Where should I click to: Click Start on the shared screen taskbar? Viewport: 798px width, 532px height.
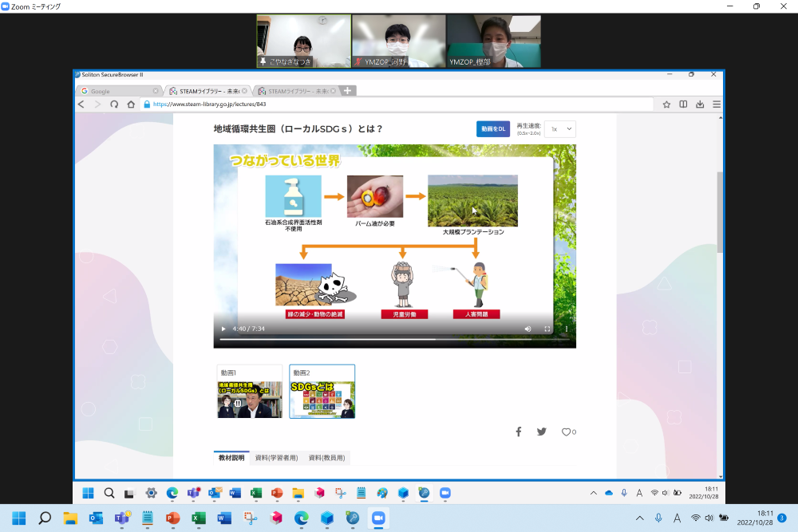pyautogui.click(x=88, y=493)
